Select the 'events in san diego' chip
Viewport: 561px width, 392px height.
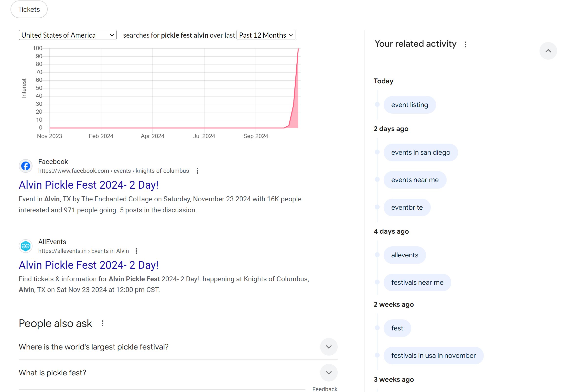[x=421, y=152]
